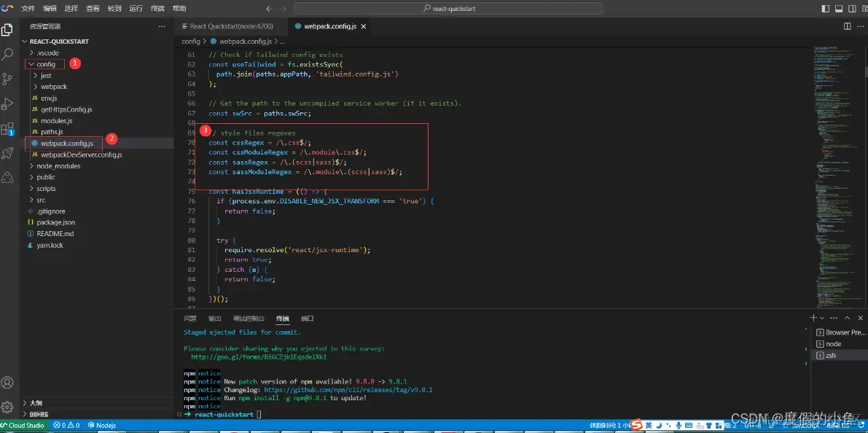Open the 文件 (File) menu
This screenshot has width=868, height=433.
pyautogui.click(x=28, y=9)
